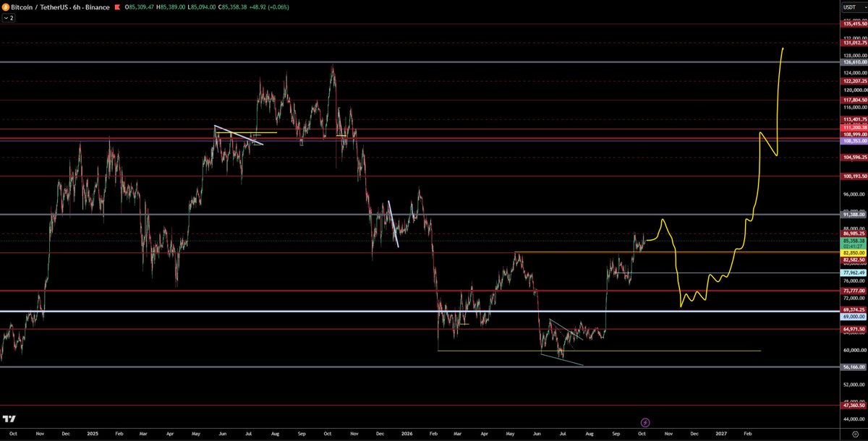Image resolution: width=868 pixels, height=441 pixels.
Task: Select the 131,012.75 red price label
Action: point(854,43)
